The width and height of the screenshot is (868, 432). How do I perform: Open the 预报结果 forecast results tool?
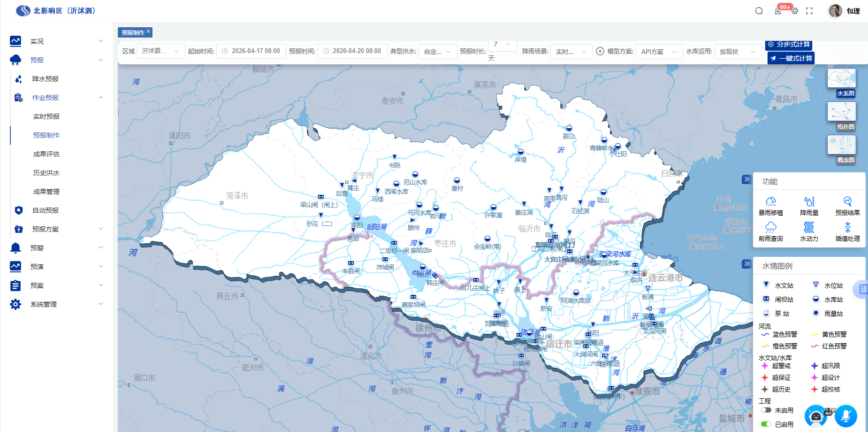pyautogui.click(x=847, y=202)
